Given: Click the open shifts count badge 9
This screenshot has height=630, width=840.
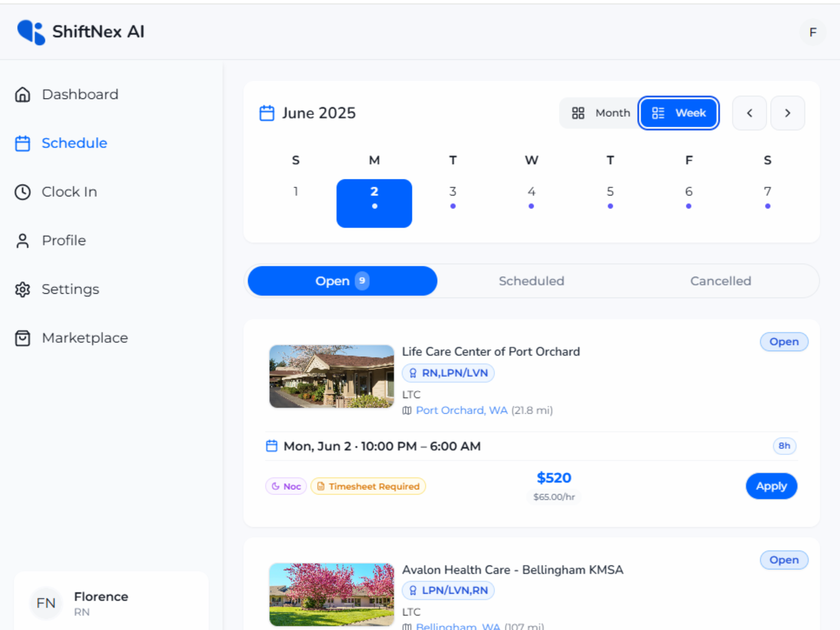Looking at the screenshot, I should 362,281.
